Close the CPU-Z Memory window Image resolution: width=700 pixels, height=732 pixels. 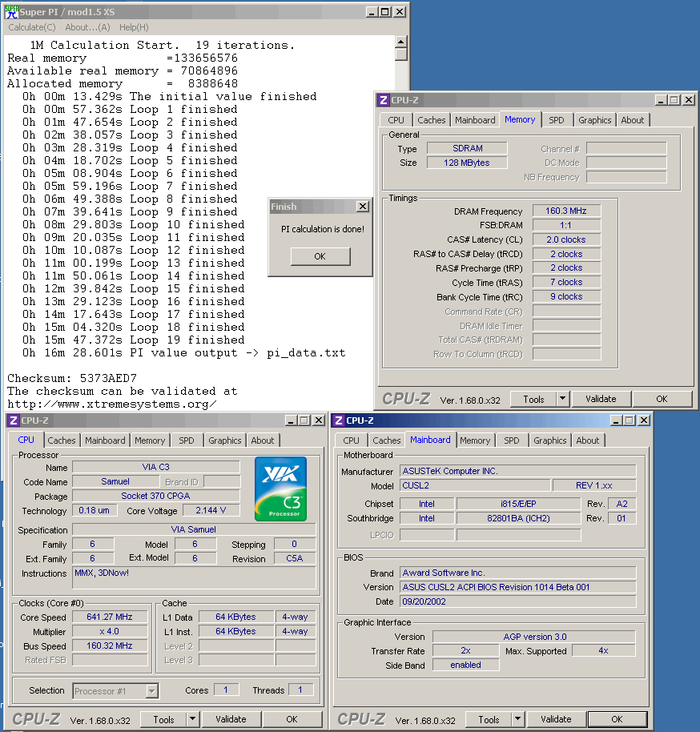click(x=689, y=100)
